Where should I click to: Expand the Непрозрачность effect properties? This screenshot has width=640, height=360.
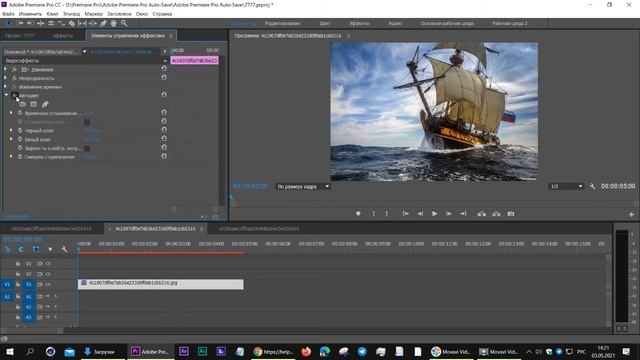(x=5, y=78)
